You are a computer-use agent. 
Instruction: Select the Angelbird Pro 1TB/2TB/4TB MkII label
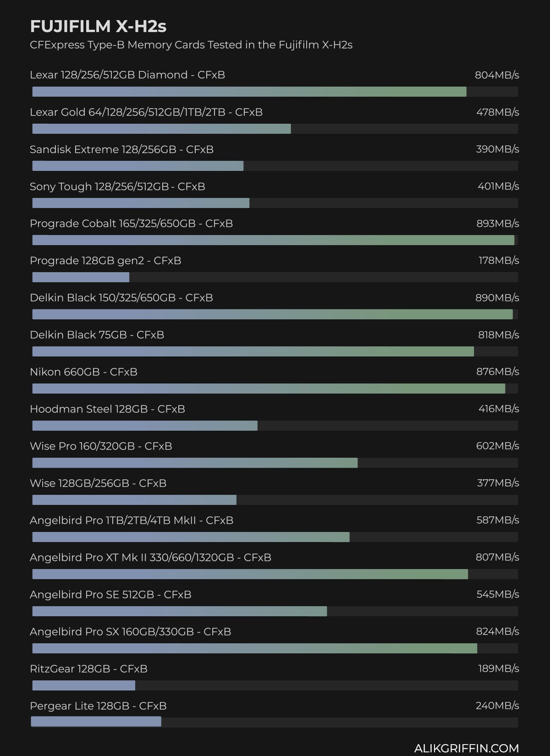(x=132, y=520)
